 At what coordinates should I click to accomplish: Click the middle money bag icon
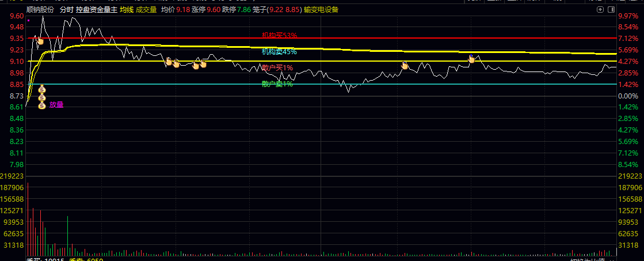pos(42,97)
